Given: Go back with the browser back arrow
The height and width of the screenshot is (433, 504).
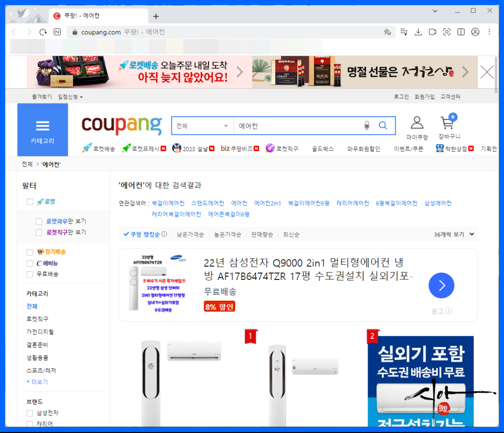Looking at the screenshot, I should pos(14,32).
